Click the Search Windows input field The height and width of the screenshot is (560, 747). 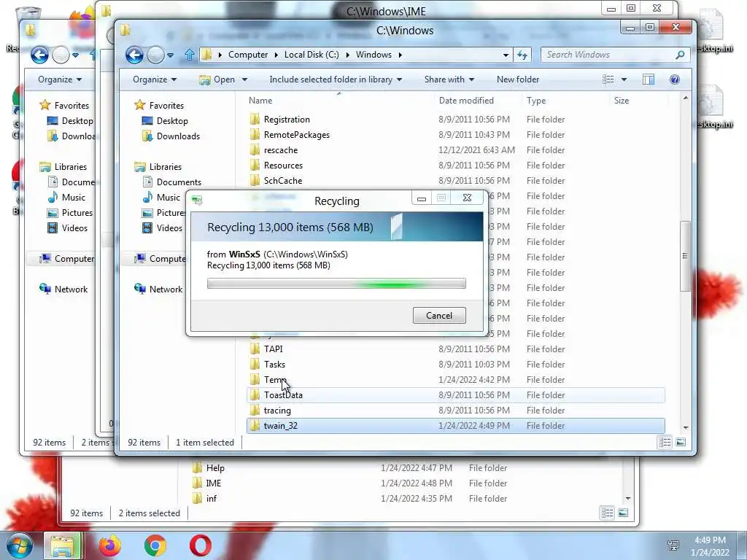click(608, 55)
